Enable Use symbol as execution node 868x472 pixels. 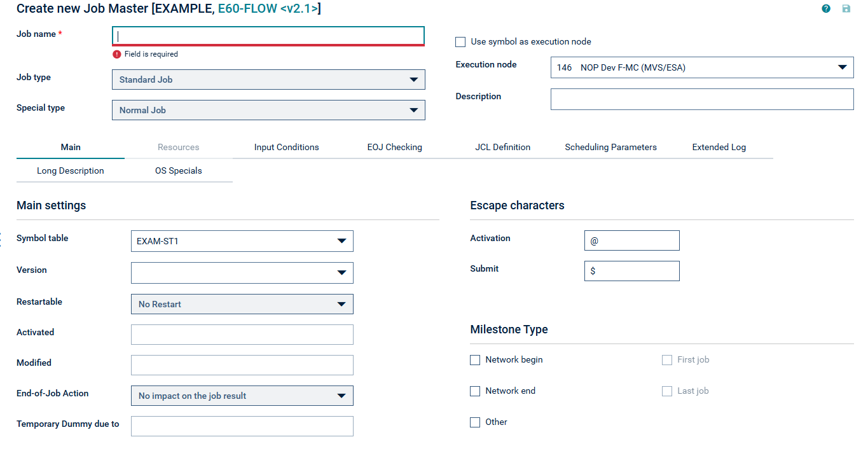[x=460, y=42]
